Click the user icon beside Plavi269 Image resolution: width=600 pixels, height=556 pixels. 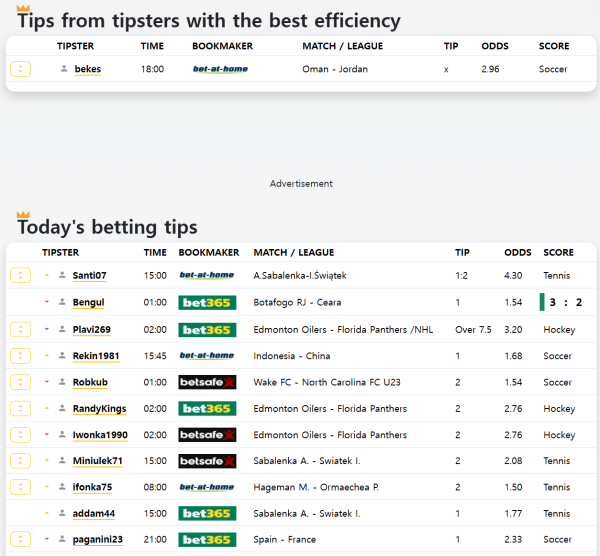click(x=62, y=329)
